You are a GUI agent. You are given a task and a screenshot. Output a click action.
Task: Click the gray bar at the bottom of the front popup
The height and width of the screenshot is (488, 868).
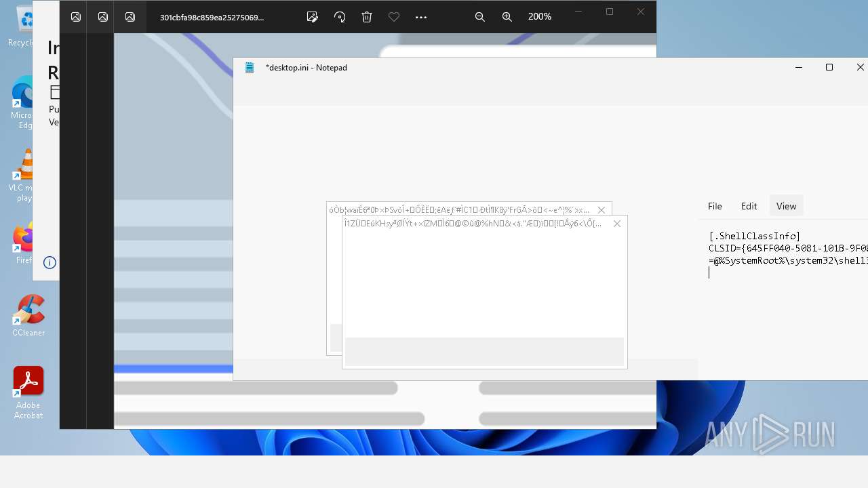484,352
